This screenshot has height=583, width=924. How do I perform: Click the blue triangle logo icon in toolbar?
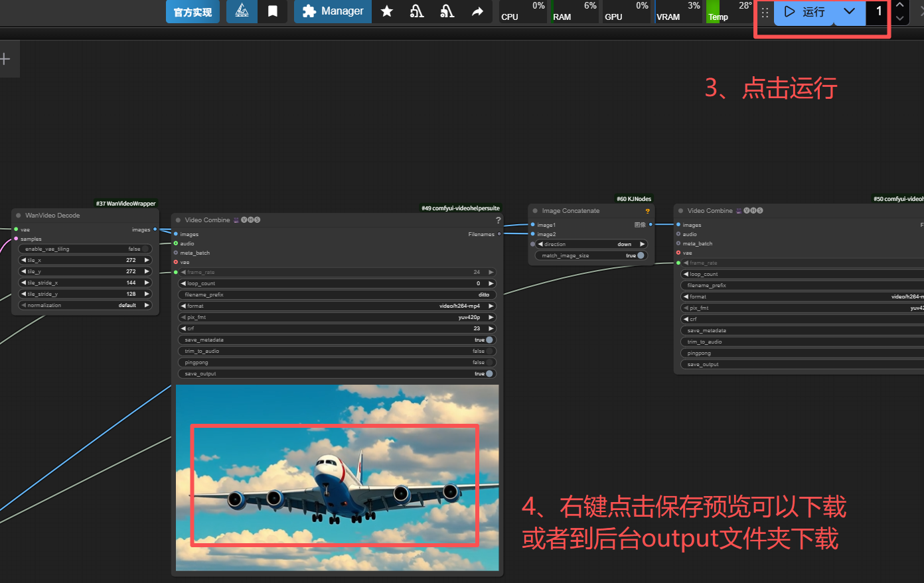click(241, 11)
